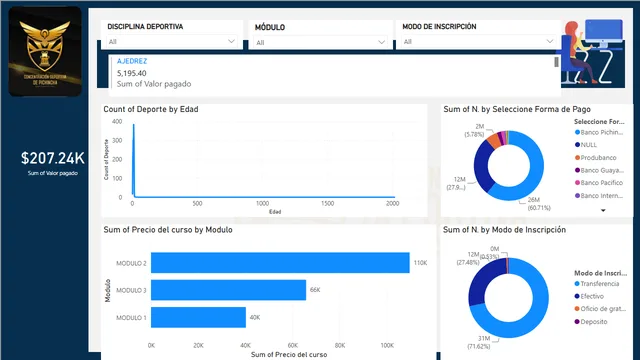Click the 5,195.40 value in AJEDREZ card

(x=131, y=73)
